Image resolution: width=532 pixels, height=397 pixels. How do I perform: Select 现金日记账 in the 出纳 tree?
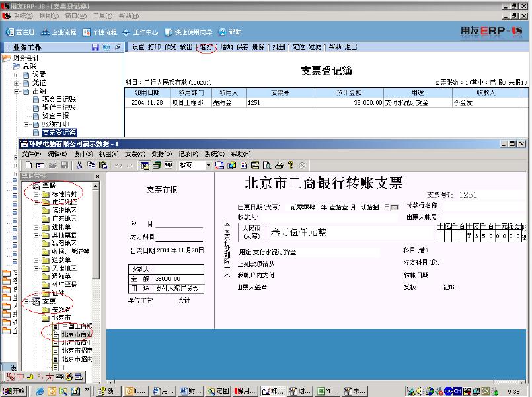[x=59, y=99]
